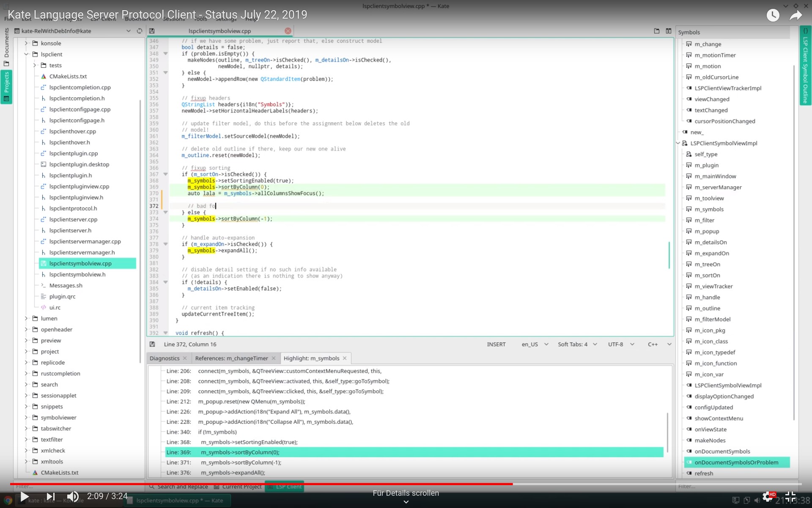Jump to Line 369 highlight result
Viewport: 812px width, 508px height.
coord(414,452)
